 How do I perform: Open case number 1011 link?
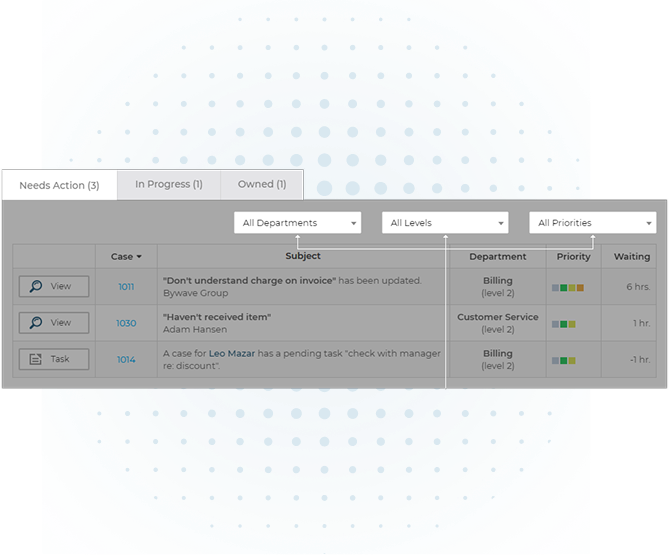coord(126,287)
